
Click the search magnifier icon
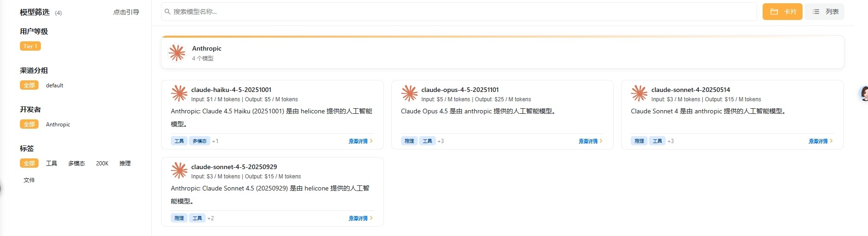click(x=168, y=12)
